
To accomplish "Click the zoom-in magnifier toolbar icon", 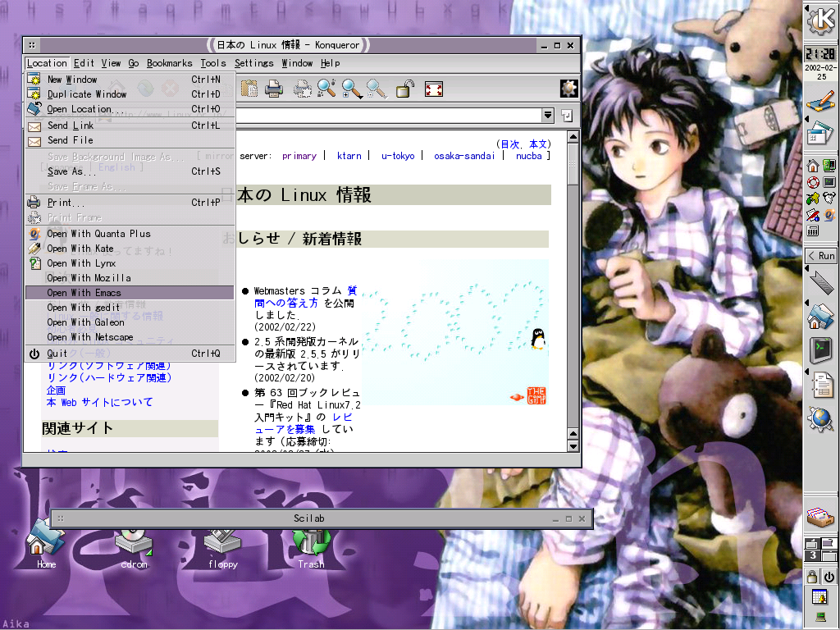I will tap(352, 89).
